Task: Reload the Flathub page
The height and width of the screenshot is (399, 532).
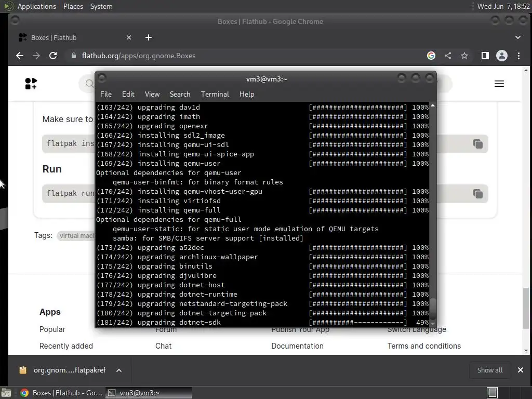Action: 53,56
